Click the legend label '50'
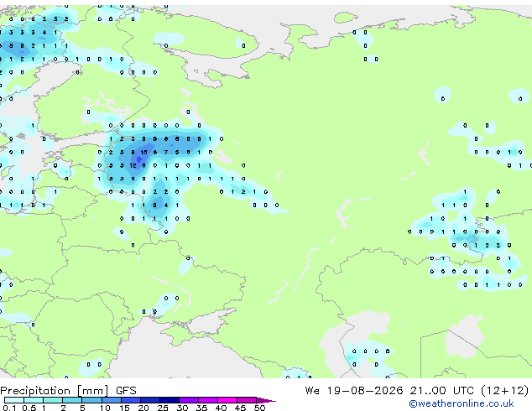Screen dimensions: 532x411 point(260,408)
